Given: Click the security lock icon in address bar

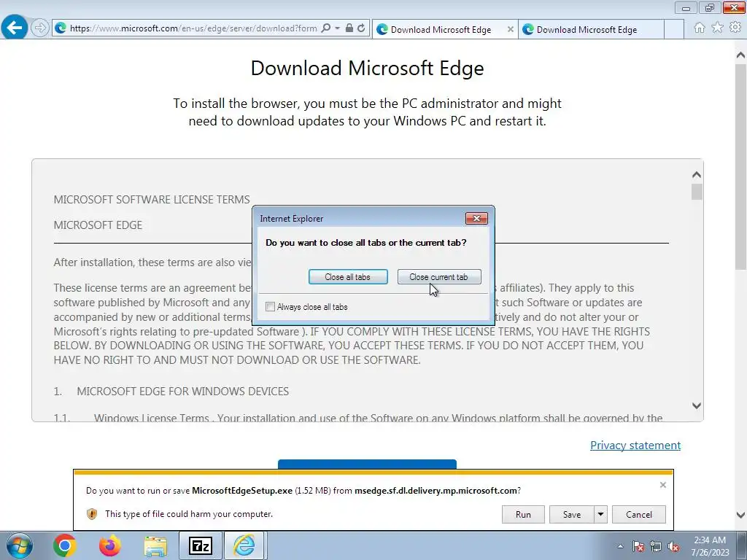Looking at the screenshot, I should coord(349,28).
